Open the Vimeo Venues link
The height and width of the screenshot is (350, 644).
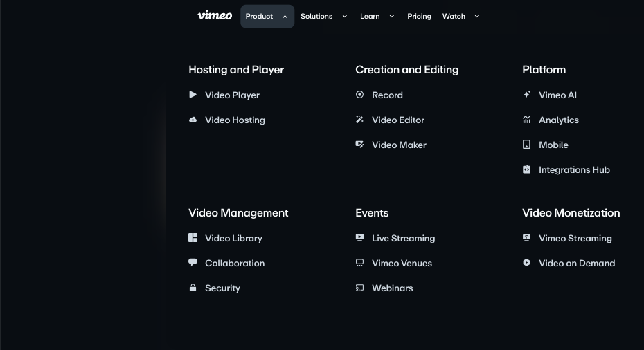coord(402,263)
